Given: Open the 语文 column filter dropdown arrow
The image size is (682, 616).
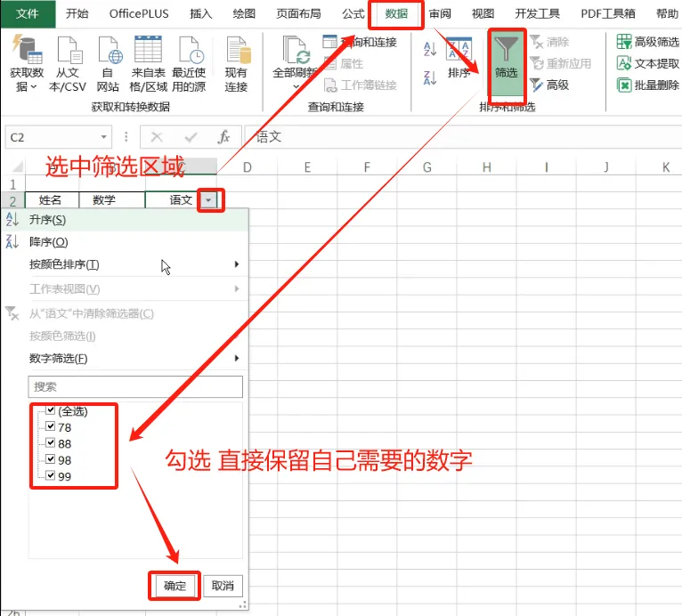Looking at the screenshot, I should pyautogui.click(x=208, y=200).
